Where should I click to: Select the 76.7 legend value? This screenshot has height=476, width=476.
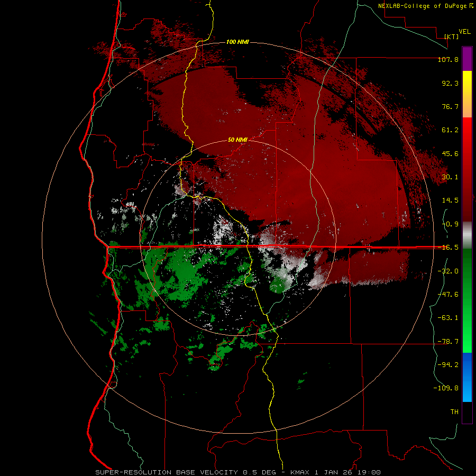tap(450, 106)
